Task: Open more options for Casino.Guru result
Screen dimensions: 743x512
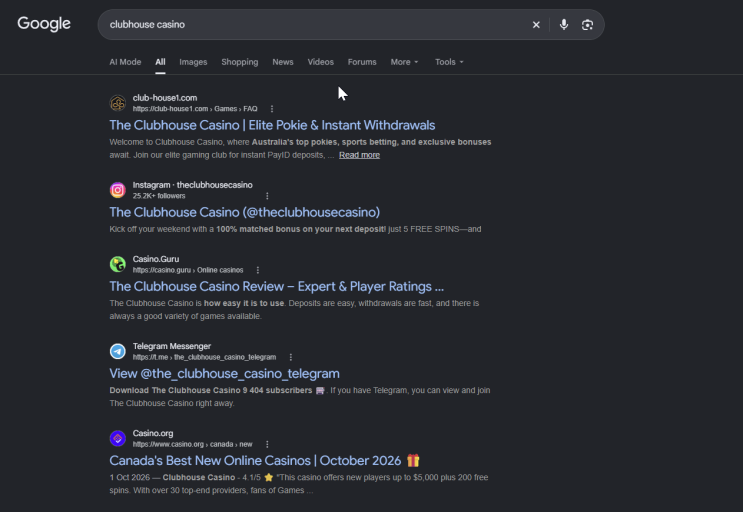Action: [x=257, y=270]
